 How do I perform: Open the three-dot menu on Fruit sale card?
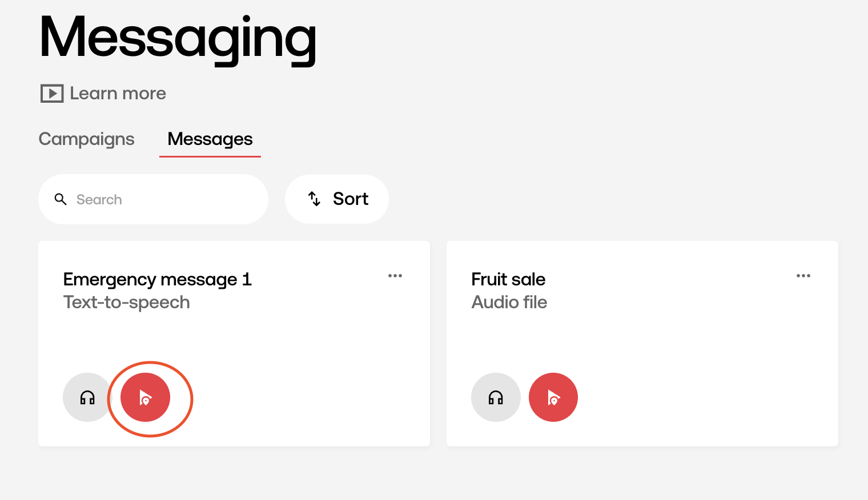[803, 276]
